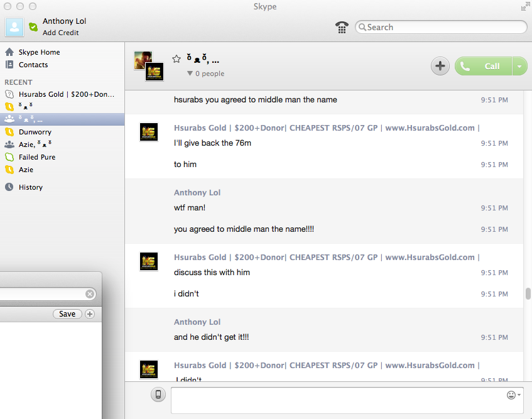The height and width of the screenshot is (419, 532).
Task: Click into the Search contacts field
Action: click(441, 27)
